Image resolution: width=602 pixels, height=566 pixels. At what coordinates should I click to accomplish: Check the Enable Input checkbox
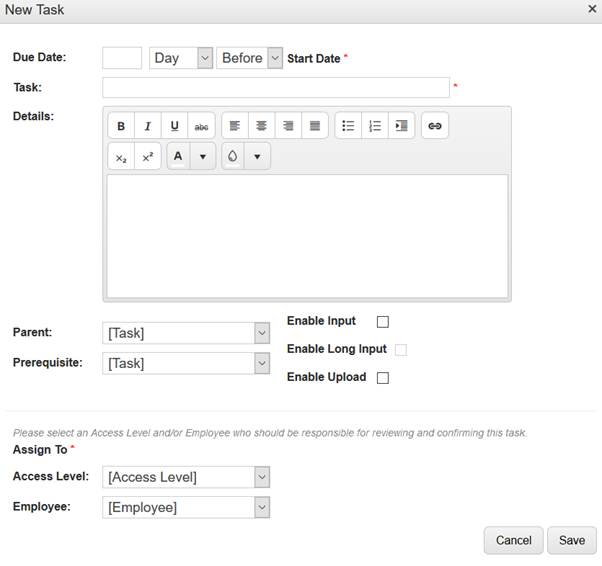click(383, 322)
